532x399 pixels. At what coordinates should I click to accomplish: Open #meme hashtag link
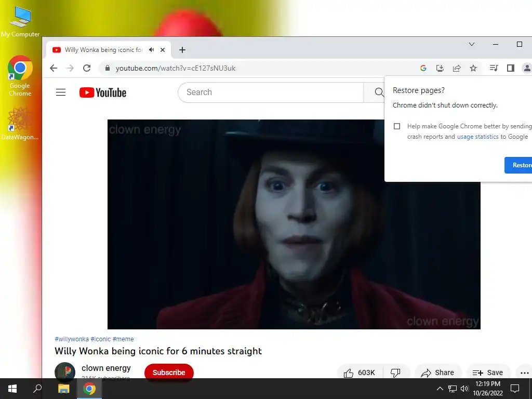point(123,339)
